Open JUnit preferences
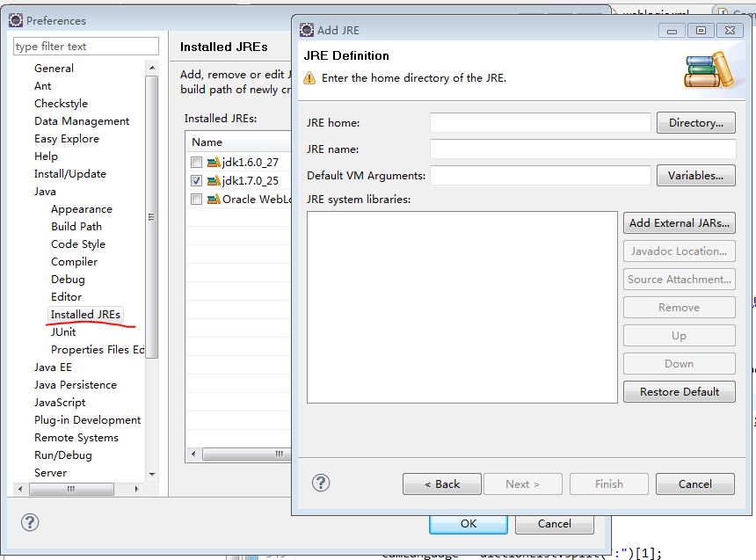The width and height of the screenshot is (756, 560). [63, 331]
